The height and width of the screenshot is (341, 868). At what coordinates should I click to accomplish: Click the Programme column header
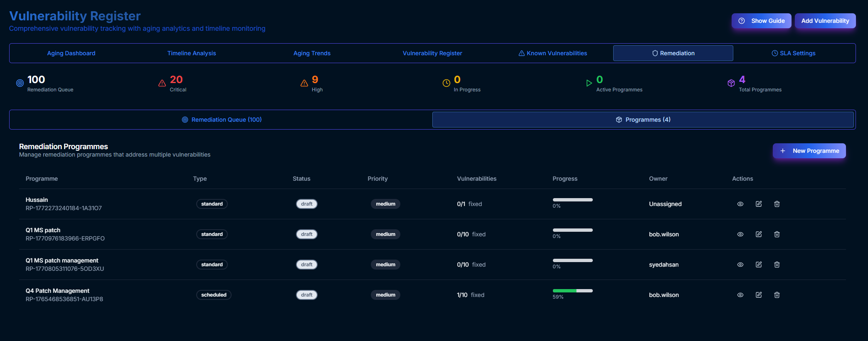42,179
